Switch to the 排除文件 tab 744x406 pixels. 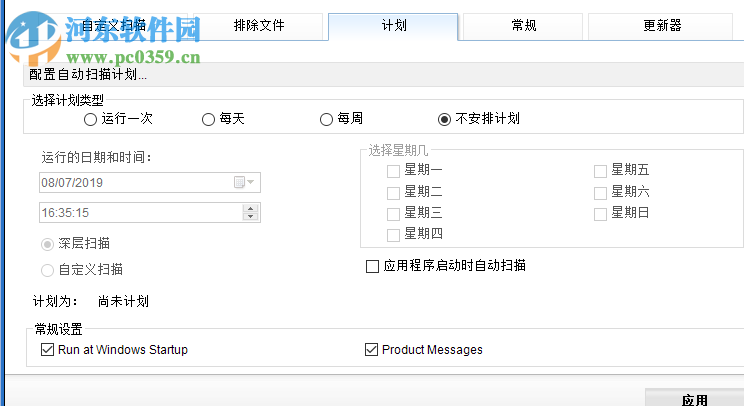click(x=259, y=26)
